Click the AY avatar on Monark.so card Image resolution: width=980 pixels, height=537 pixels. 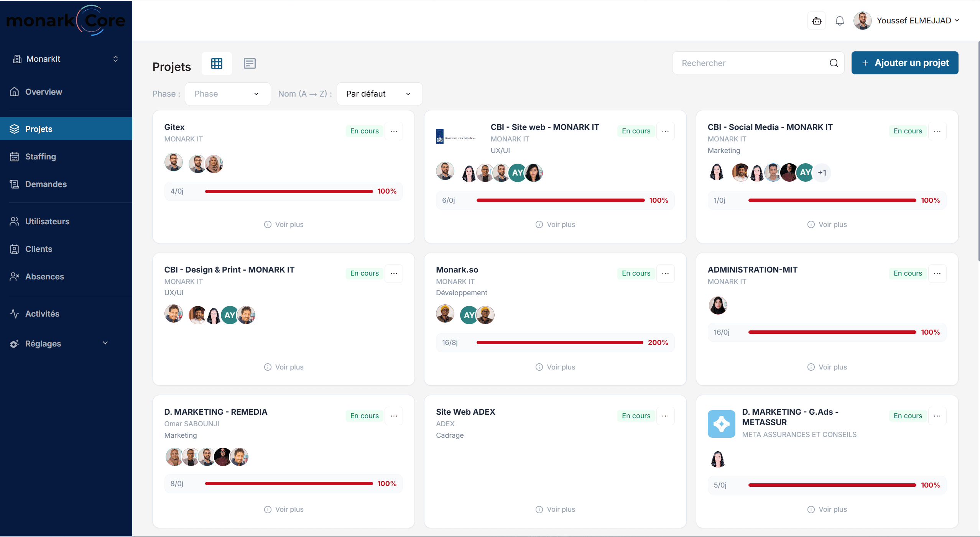[x=469, y=315]
